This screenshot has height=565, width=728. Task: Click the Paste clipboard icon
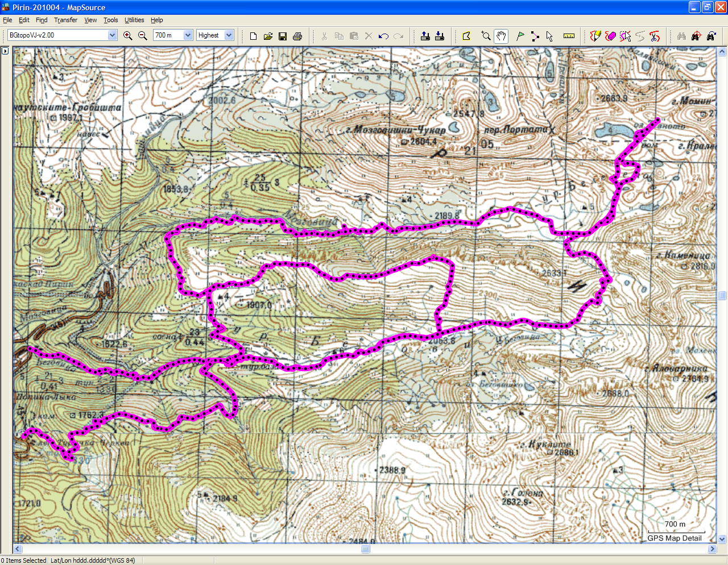click(x=354, y=36)
